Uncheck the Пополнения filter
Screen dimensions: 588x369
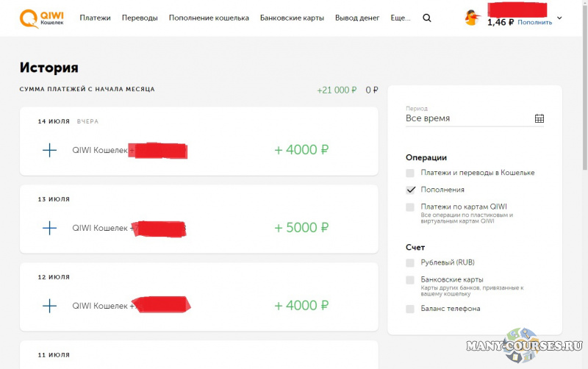click(410, 190)
